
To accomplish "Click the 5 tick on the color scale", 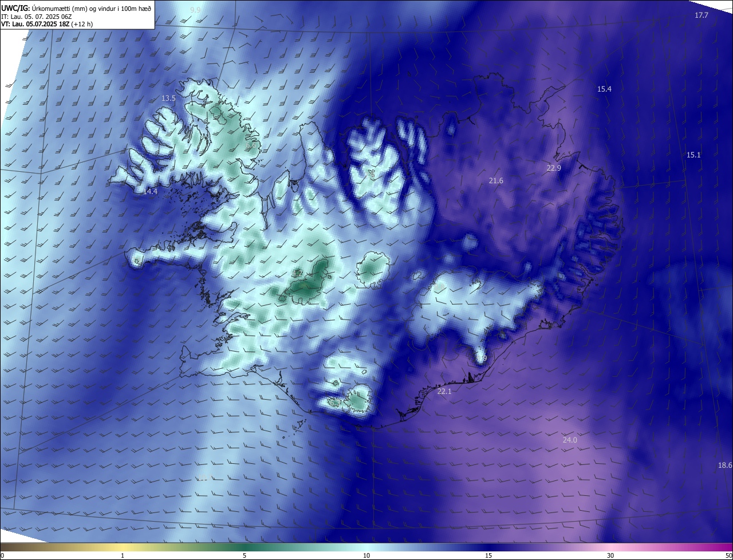I will [245, 555].
